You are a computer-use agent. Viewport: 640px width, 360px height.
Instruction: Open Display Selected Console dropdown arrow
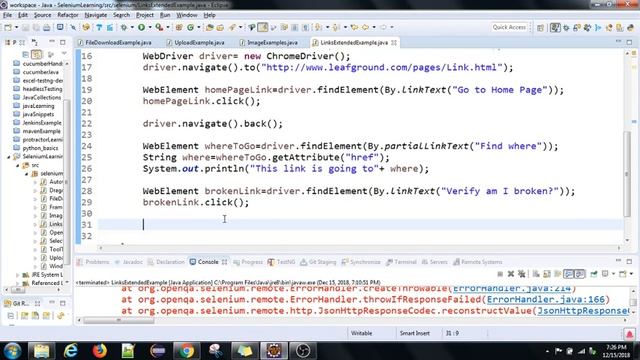pos(613,274)
